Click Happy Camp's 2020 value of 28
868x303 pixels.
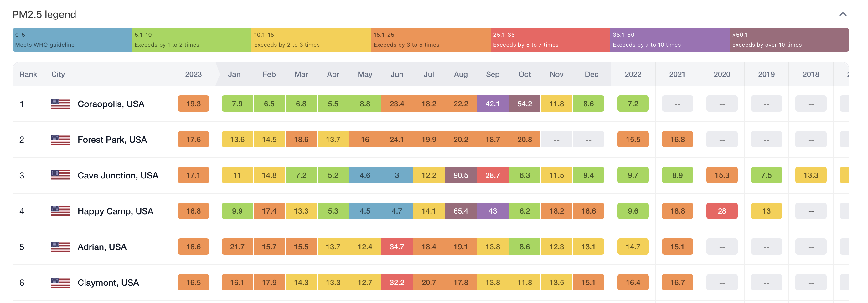tap(722, 211)
